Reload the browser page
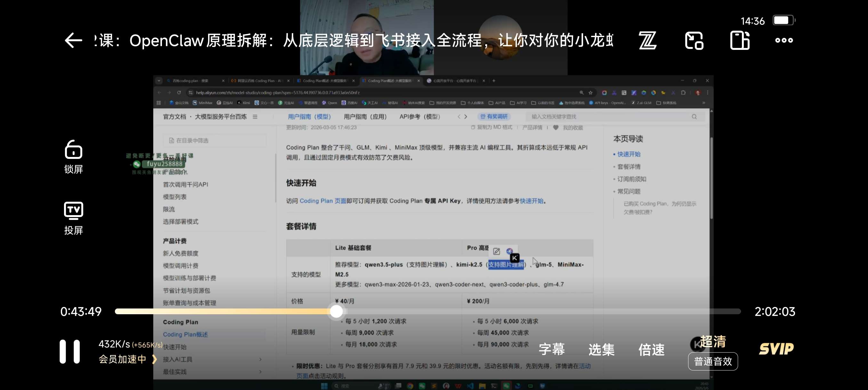This screenshot has width=868, height=390. tap(179, 92)
